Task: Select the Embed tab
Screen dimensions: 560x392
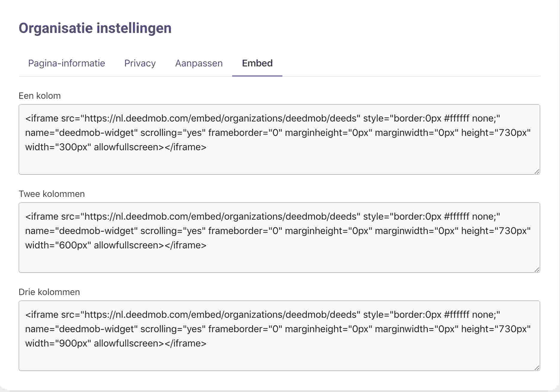Action: 257,63
